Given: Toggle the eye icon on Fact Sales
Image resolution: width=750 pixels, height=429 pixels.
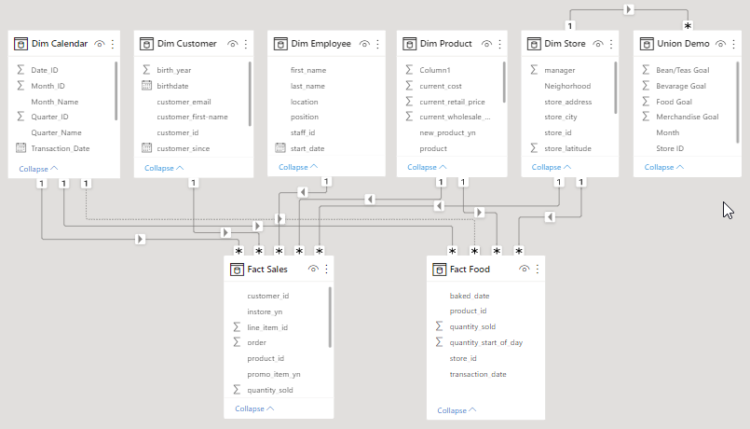Looking at the screenshot, I should 314,269.
